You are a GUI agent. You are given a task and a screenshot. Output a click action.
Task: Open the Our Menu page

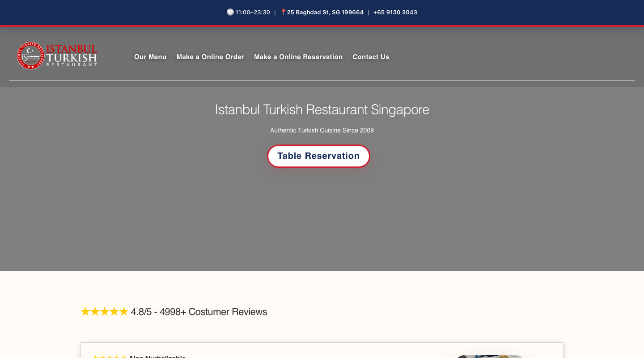[150, 57]
